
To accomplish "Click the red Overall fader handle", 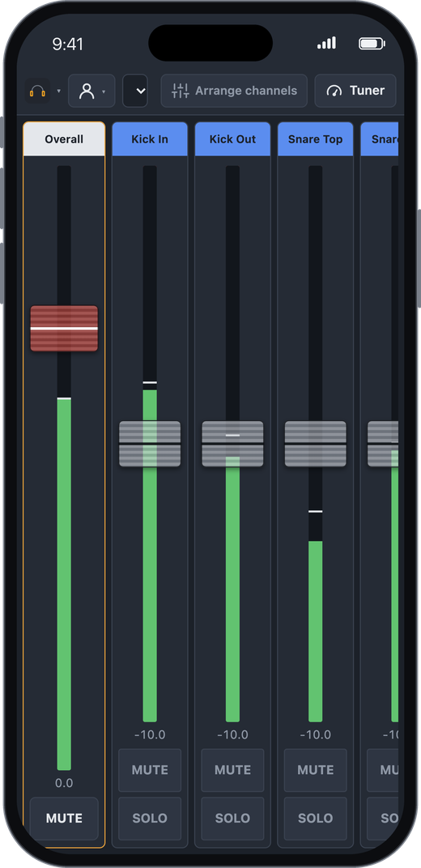I will coord(64,328).
